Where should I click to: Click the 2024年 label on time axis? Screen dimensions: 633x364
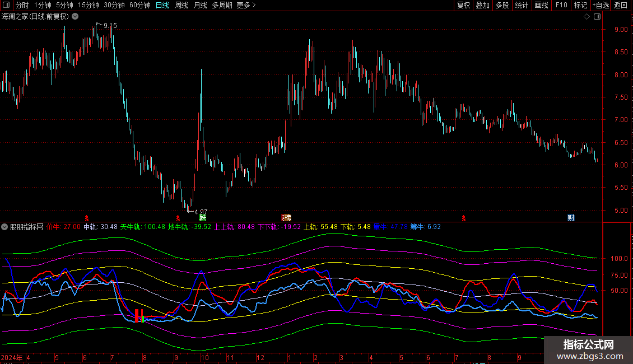pyautogui.click(x=11, y=357)
